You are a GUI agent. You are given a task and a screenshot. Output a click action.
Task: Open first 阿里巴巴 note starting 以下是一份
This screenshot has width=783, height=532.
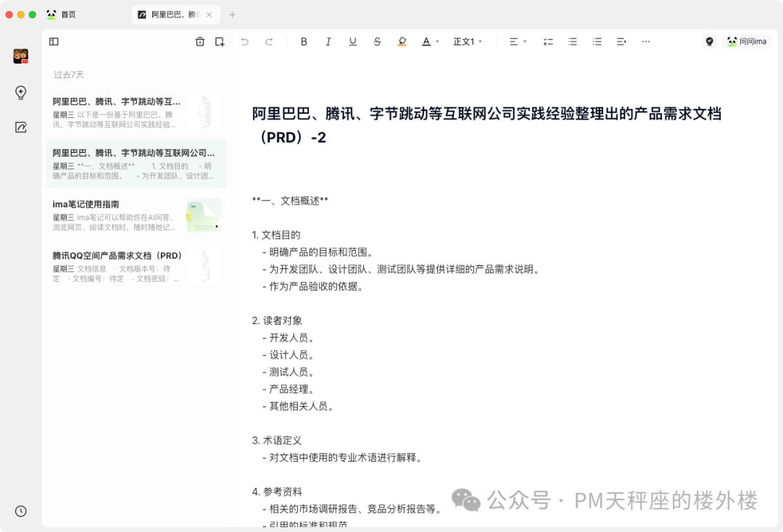136,112
